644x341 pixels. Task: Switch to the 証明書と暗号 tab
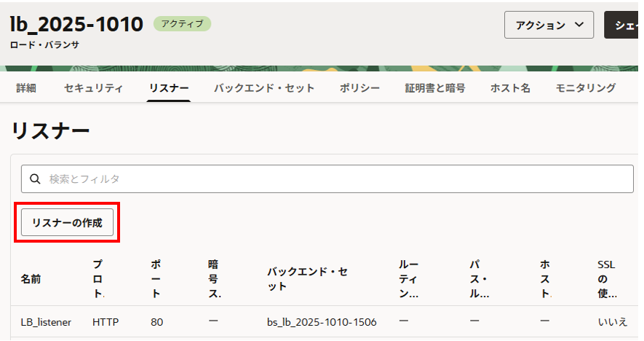click(x=435, y=88)
